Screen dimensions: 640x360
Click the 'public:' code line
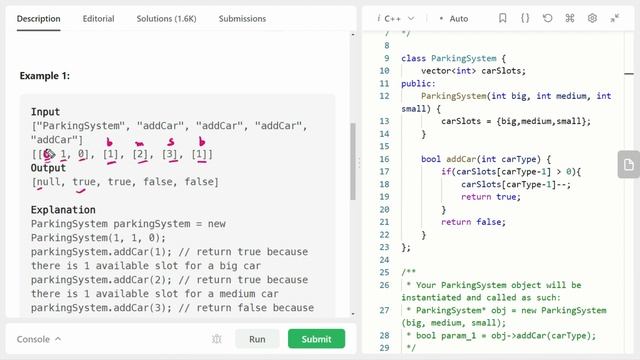click(x=418, y=84)
